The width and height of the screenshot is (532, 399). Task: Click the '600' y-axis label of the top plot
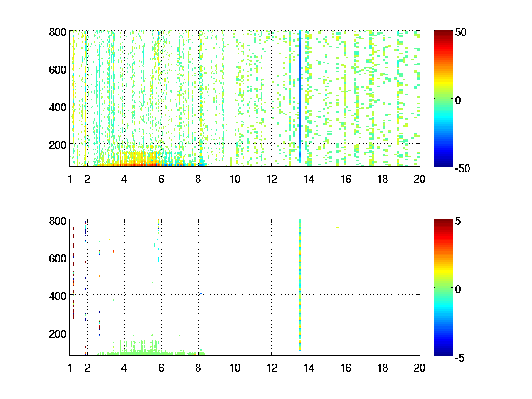pos(58,70)
